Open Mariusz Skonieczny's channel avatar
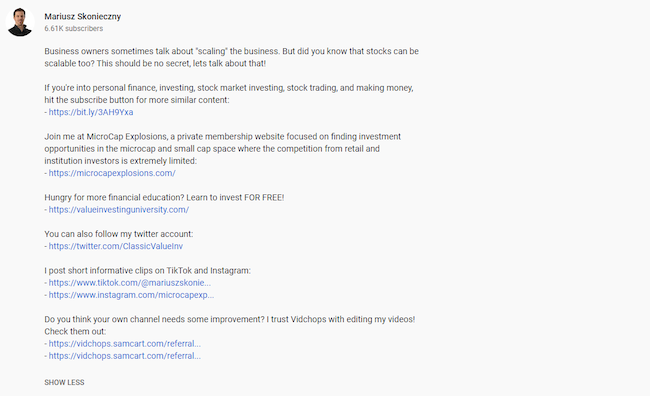 point(20,22)
